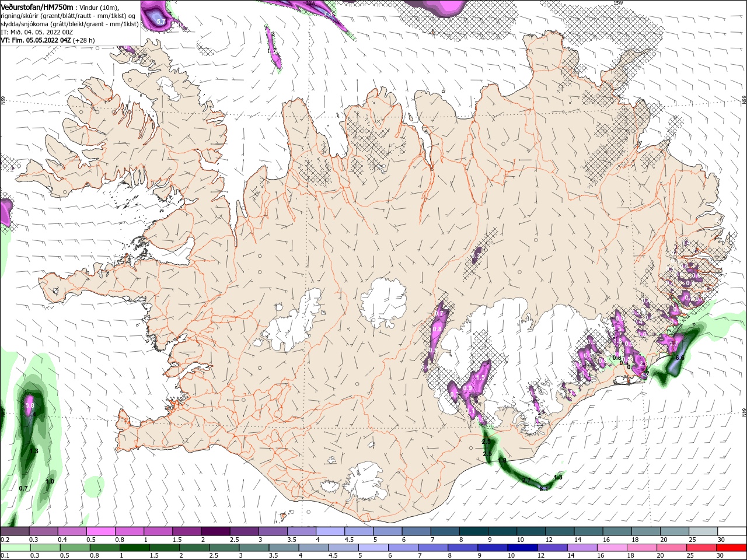
Task: Click the 1.5 snow value on the glacier edge
Action: [x=480, y=377]
